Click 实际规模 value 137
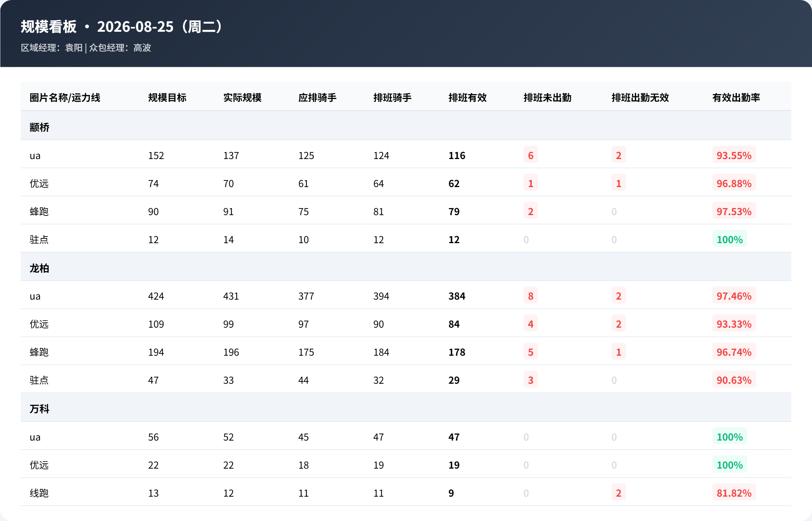Viewport: 812px width, 521px height. click(231, 155)
